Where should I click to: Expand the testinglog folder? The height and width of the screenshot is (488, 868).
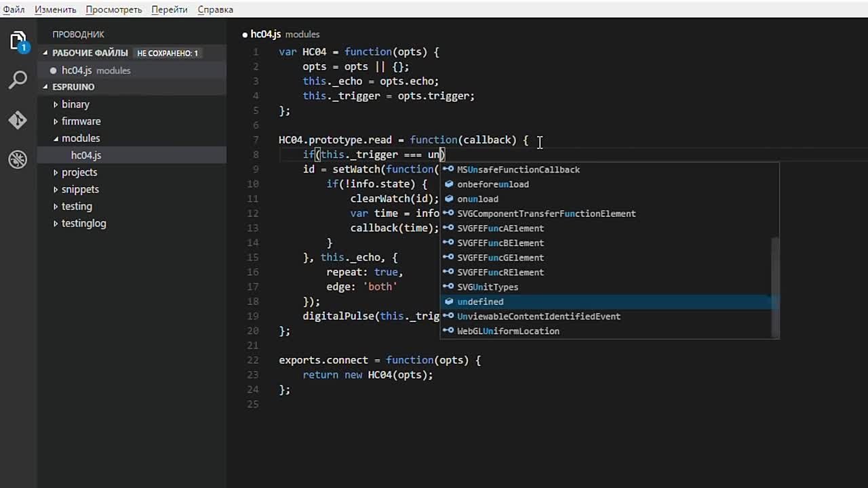[56, 223]
